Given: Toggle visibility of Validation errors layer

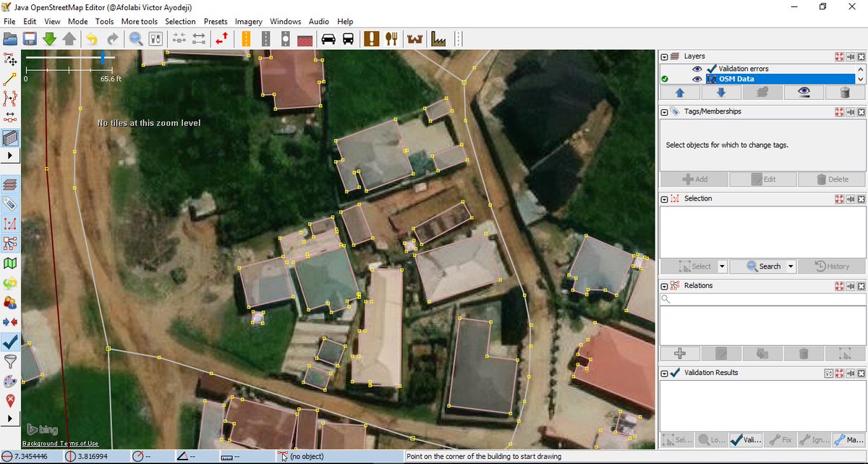Looking at the screenshot, I should 697,69.
